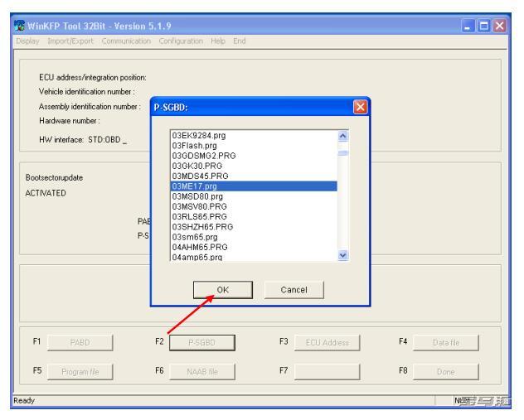Click the ACTIVATED status text
This screenshot has width=524, height=420.
(46, 193)
